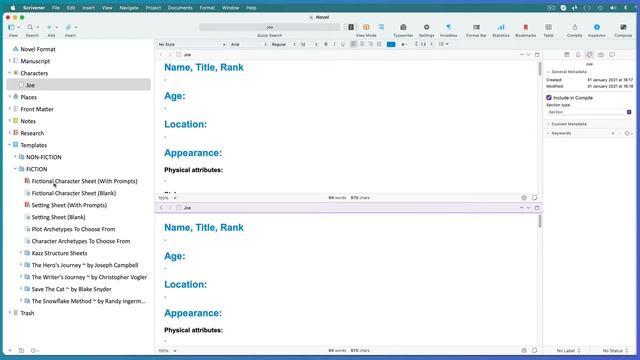Expand the Kazz Structure Sheets folder
Image resolution: width=640 pixels, height=360 pixels.
pos(21,253)
